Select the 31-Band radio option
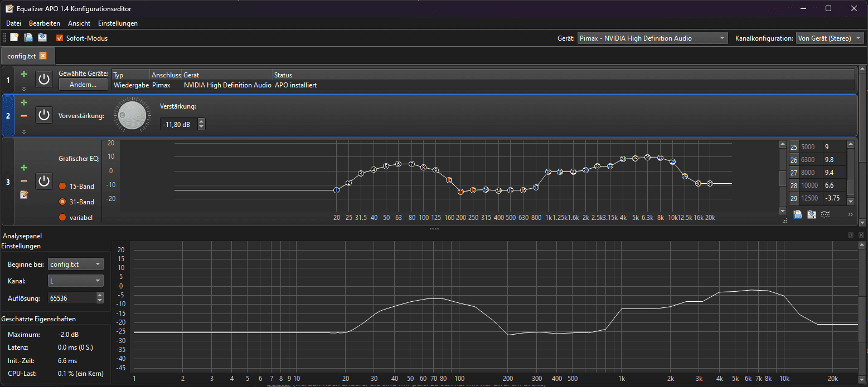Image resolution: width=868 pixels, height=387 pixels. pos(62,202)
